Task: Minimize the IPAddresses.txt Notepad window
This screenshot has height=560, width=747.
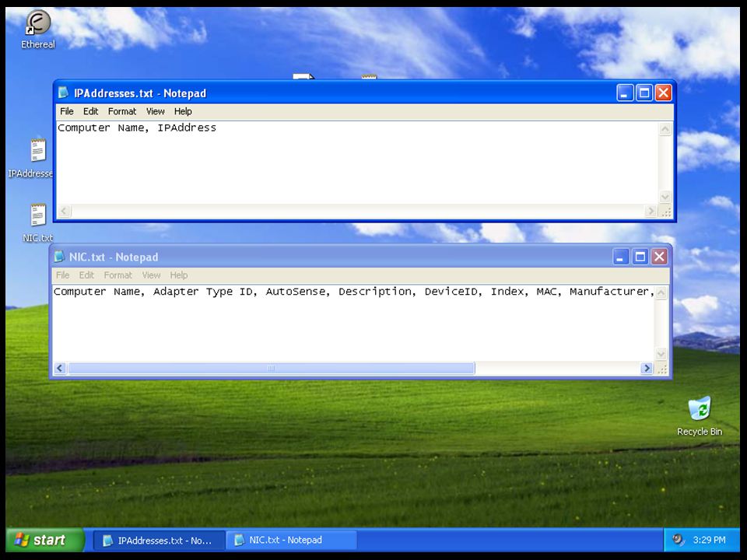Action: (x=625, y=93)
